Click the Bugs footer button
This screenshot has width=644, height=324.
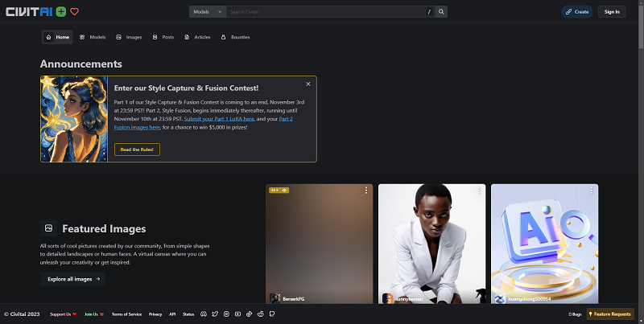point(575,314)
